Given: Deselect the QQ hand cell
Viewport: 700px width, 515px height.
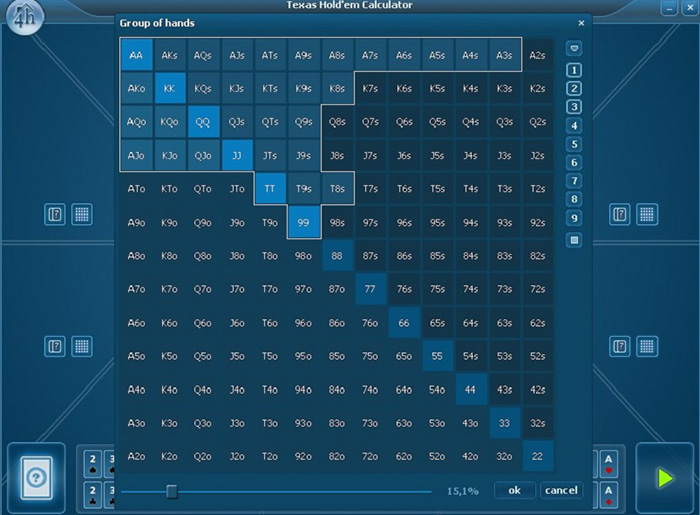Looking at the screenshot, I should pos(203,122).
